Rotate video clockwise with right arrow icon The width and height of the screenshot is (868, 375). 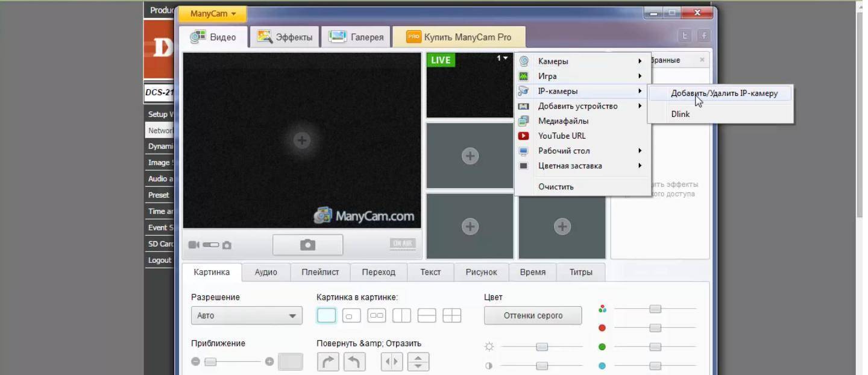pyautogui.click(x=328, y=362)
